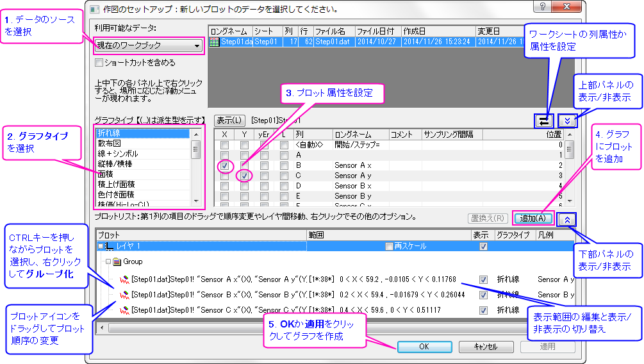Click the help question mark button
The image size is (644, 364).
[x=543, y=6]
